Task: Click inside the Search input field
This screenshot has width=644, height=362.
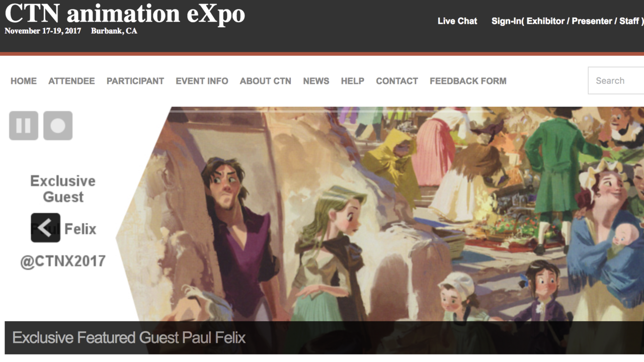Action: (x=616, y=80)
